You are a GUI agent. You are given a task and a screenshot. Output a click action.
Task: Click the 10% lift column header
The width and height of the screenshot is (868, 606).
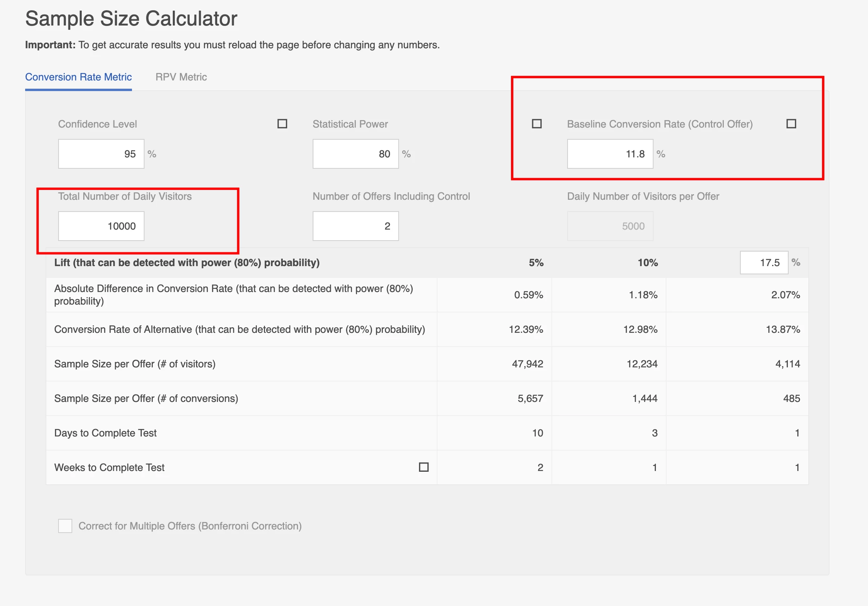647,263
